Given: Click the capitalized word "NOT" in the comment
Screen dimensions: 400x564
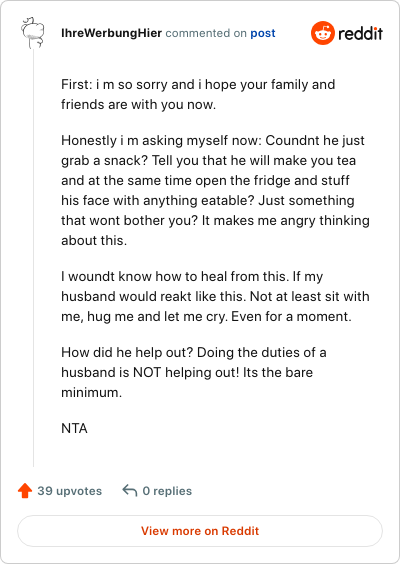Looking at the screenshot, I should [147, 372].
